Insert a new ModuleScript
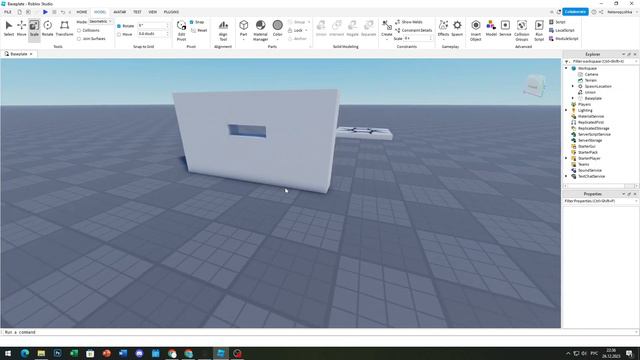Viewport: 640px width, 360px height. click(564, 38)
